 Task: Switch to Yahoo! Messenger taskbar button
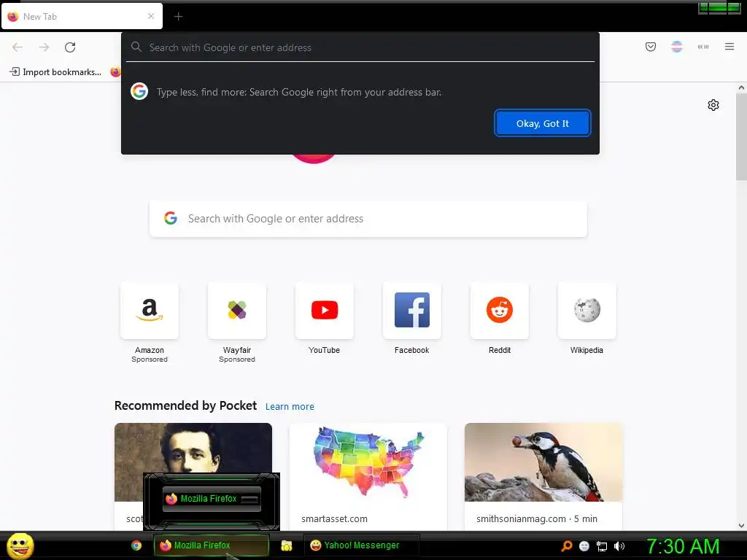[362, 545]
